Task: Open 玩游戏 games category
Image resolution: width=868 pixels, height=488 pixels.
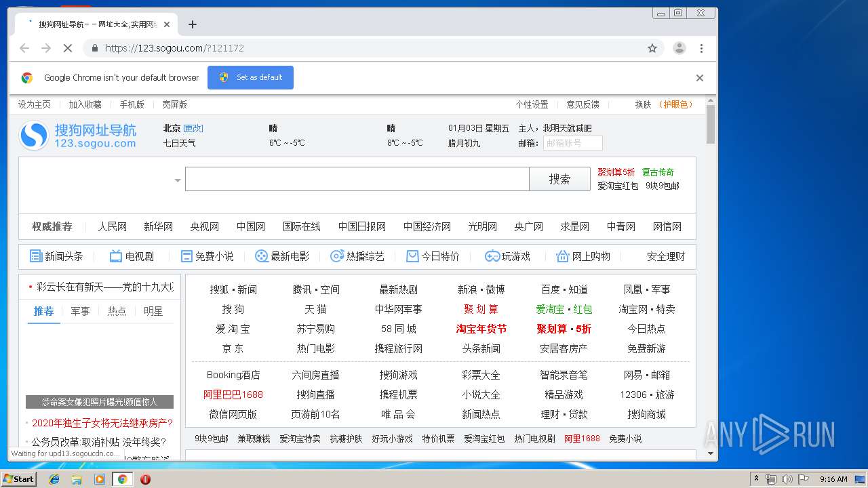Action: (507, 256)
